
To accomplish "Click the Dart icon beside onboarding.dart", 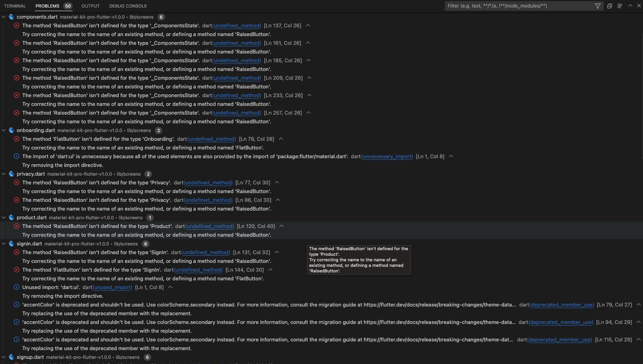I will point(10,130).
